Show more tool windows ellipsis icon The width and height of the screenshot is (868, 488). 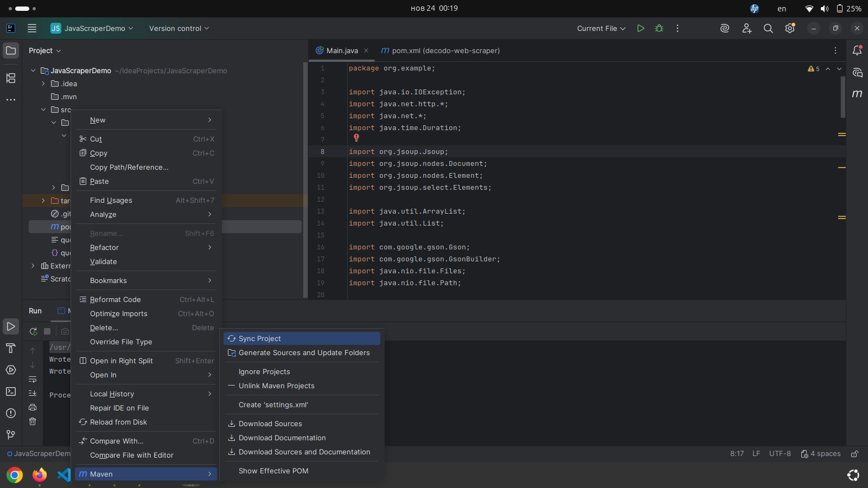point(11,100)
